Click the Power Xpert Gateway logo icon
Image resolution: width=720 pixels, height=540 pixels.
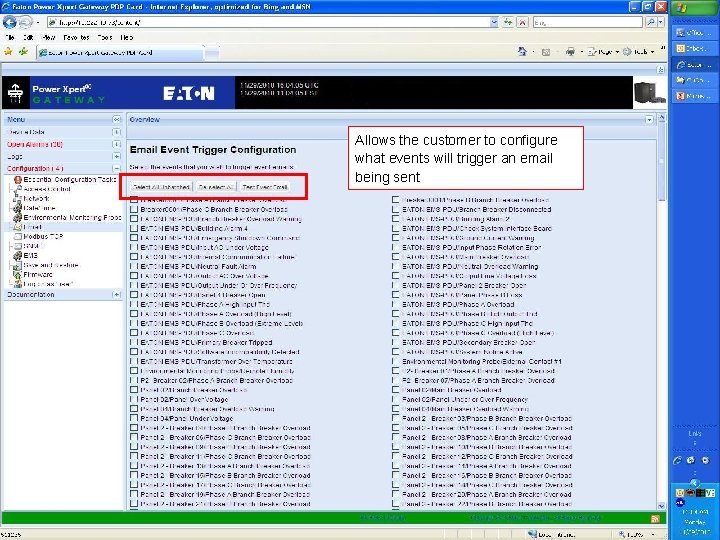click(16, 93)
